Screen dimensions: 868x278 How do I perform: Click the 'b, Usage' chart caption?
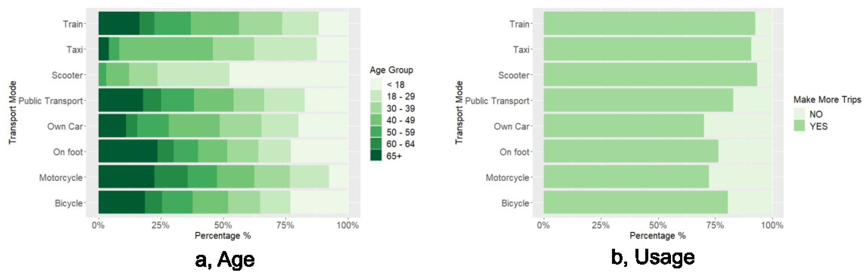click(653, 258)
